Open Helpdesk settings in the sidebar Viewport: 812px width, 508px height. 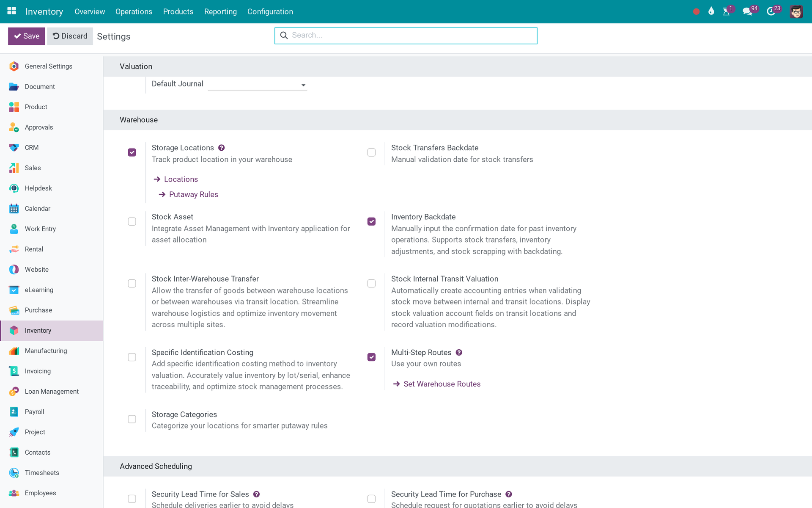pos(52,188)
